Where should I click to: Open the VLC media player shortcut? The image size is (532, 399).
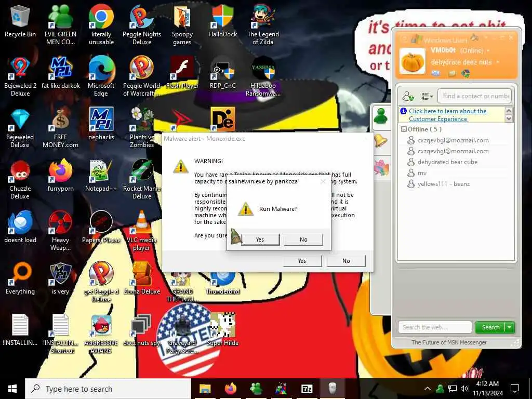click(x=142, y=231)
